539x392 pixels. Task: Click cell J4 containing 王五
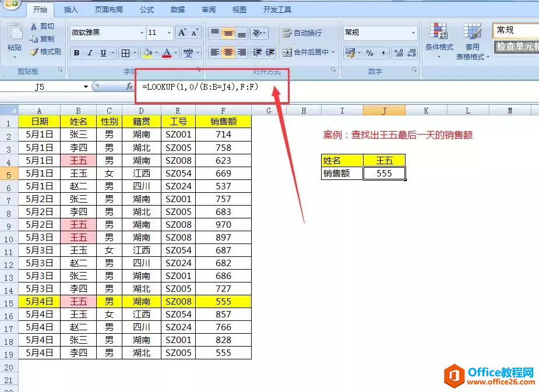click(x=384, y=160)
